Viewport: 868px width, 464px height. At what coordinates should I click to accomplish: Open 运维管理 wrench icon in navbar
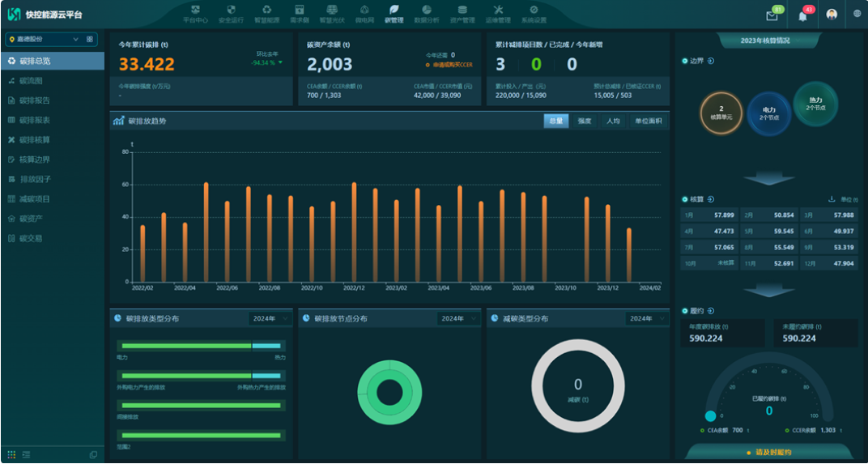click(498, 10)
